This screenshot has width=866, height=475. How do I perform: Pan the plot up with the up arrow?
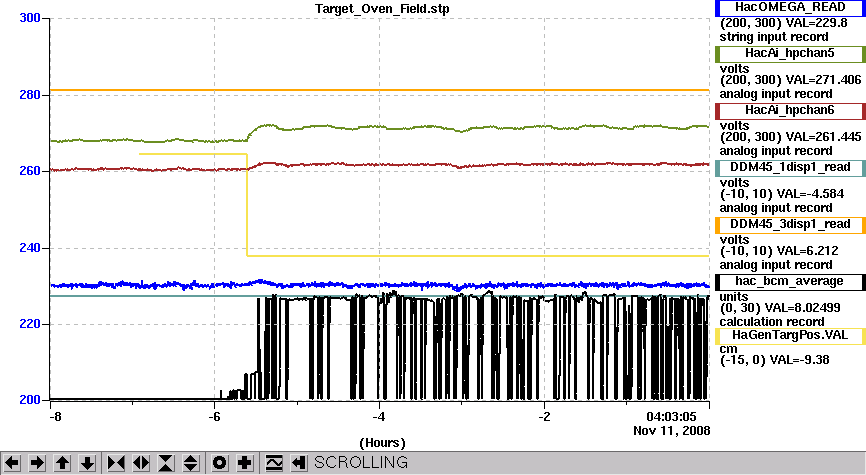(62, 462)
